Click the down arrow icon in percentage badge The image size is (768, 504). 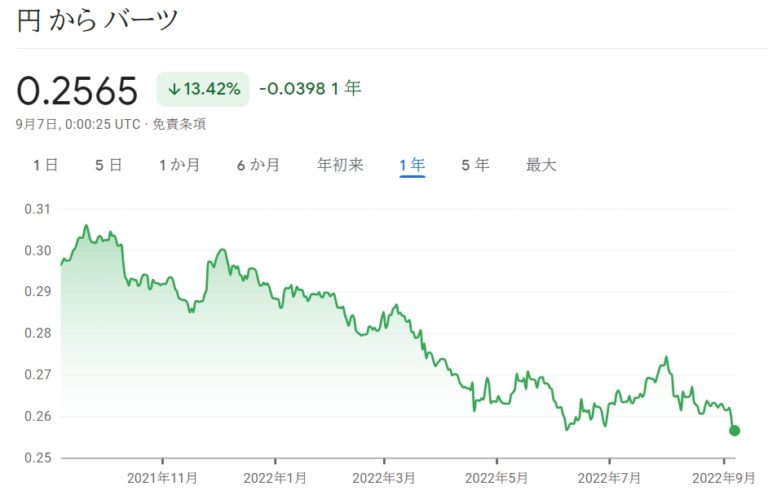[174, 89]
